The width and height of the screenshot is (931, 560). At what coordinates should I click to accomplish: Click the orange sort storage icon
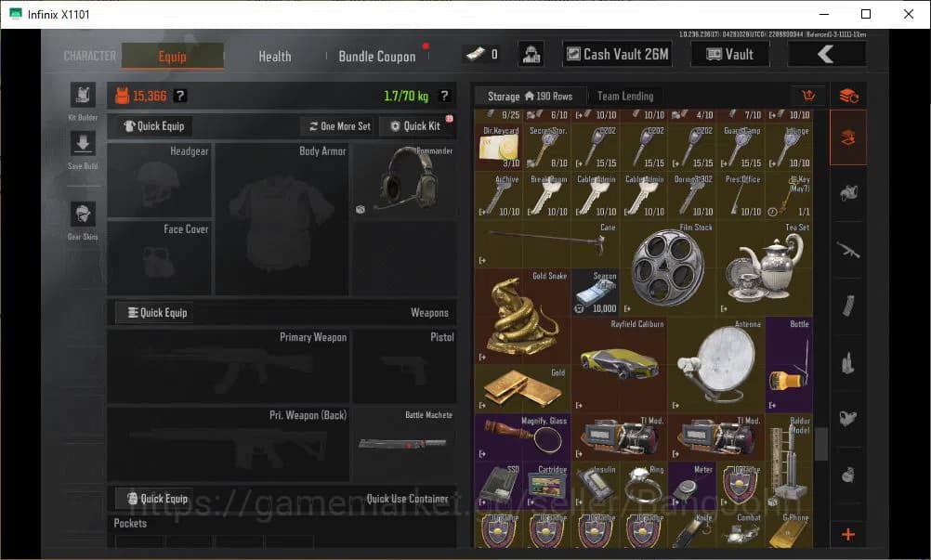[807, 96]
